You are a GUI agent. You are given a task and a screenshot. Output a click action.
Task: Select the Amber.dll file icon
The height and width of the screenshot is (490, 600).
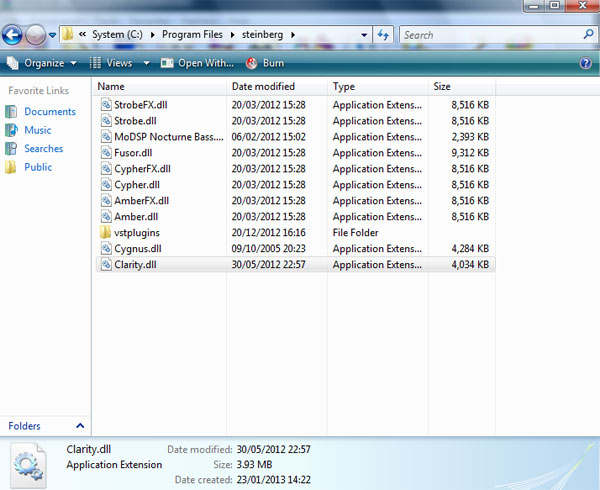[106, 217]
